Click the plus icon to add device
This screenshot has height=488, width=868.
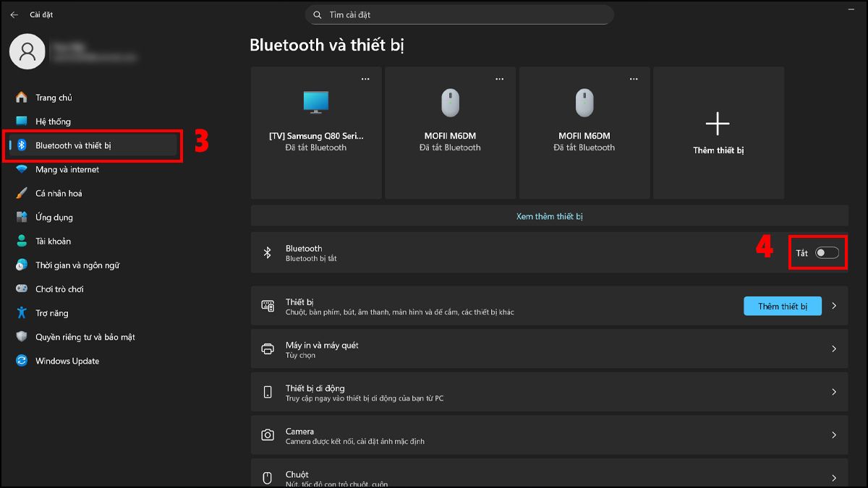tap(718, 124)
